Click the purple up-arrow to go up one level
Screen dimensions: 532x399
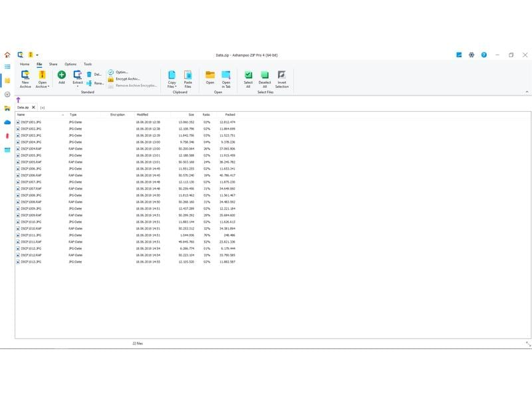[x=18, y=100]
